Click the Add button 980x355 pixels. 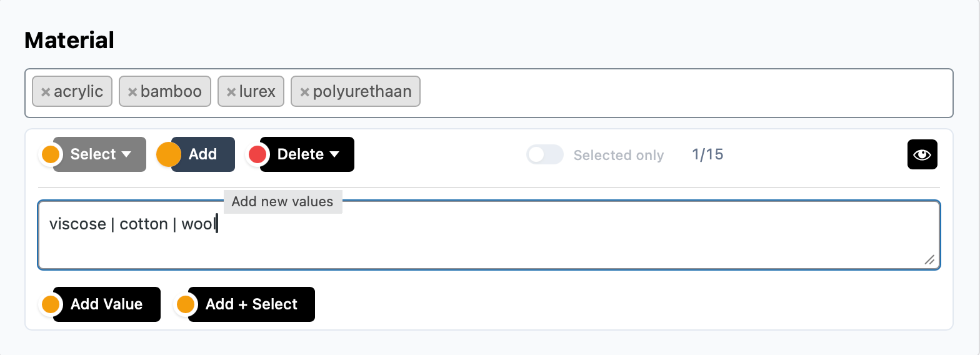coord(202,154)
